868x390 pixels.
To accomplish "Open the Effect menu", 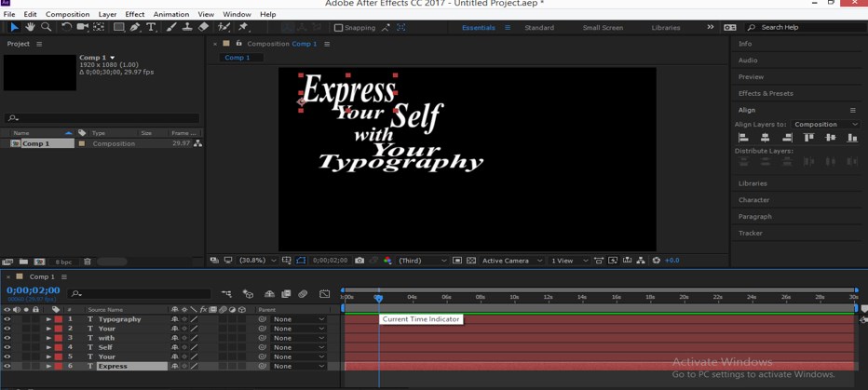I will 134,14.
